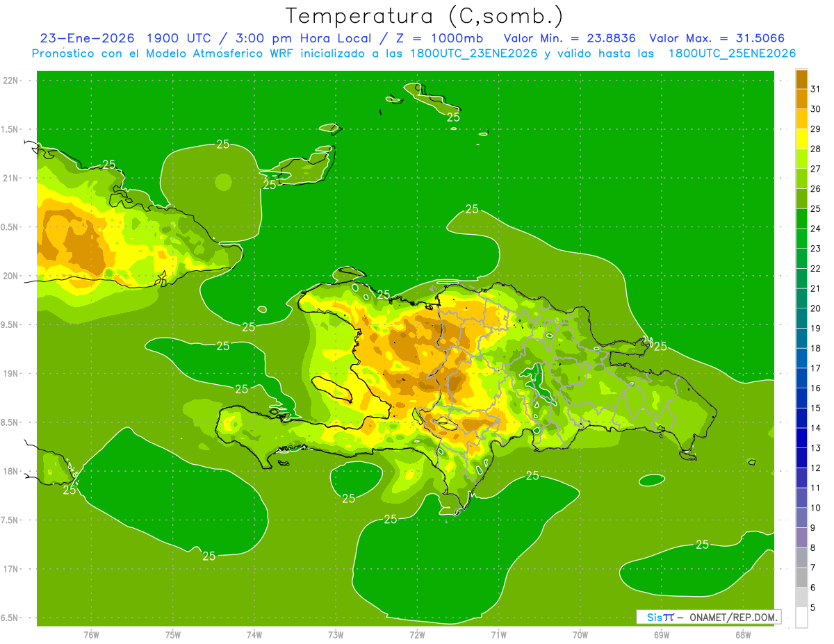Click the "69W" longitude axis label

tap(662, 634)
